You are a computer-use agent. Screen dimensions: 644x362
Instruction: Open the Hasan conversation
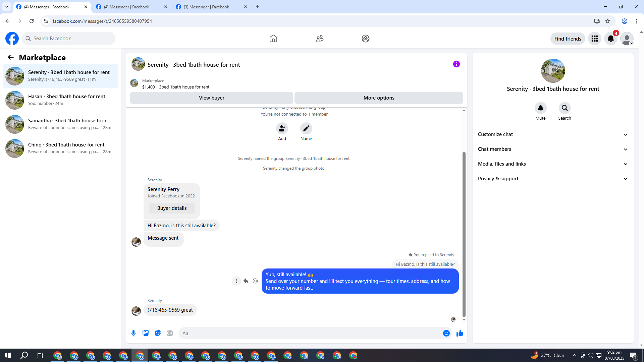click(x=60, y=100)
